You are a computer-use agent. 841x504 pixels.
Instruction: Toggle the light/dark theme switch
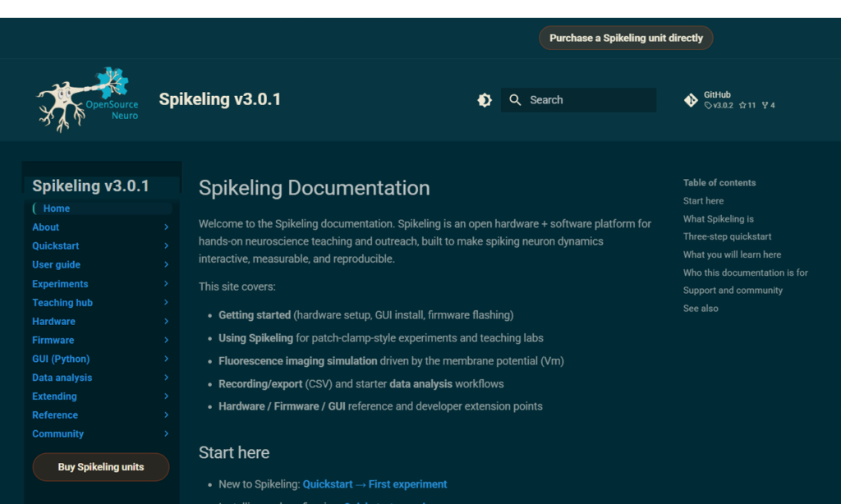[x=485, y=100]
